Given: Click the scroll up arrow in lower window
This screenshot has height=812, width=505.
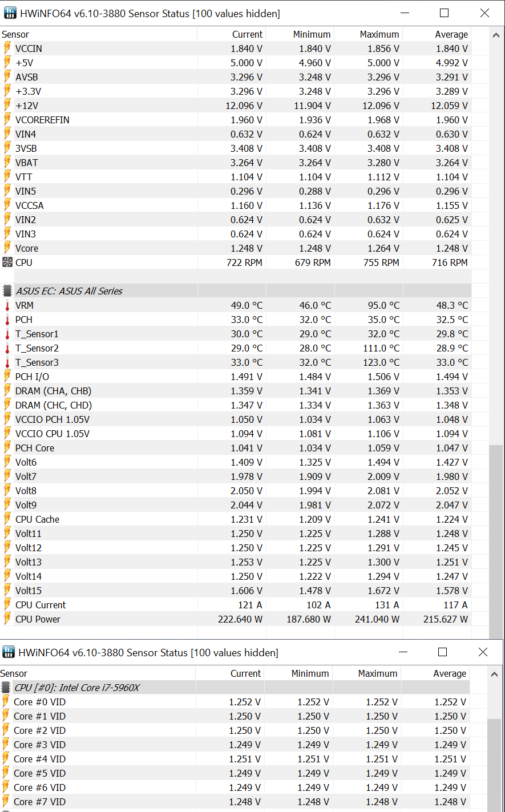Looking at the screenshot, I should point(494,674).
